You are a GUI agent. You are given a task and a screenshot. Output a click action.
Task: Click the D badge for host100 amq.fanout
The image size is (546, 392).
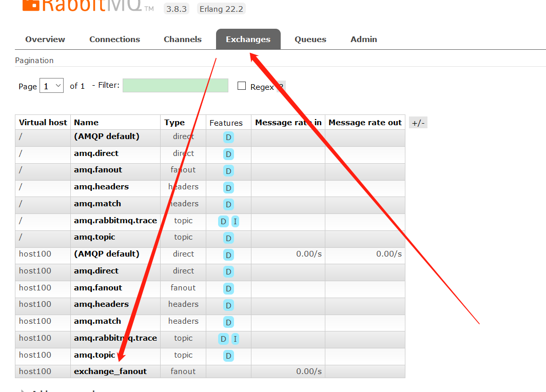228,288
